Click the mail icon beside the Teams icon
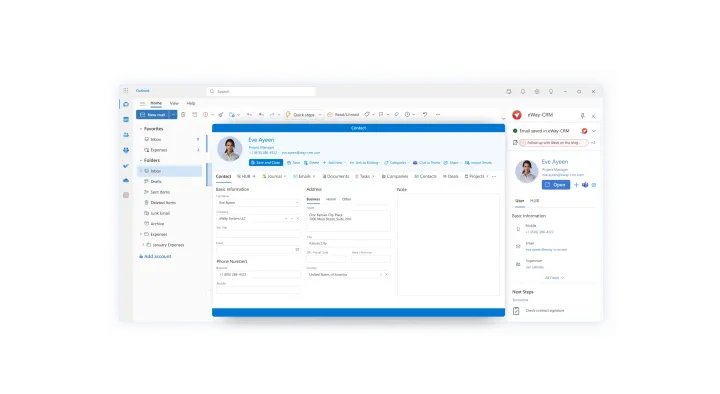 click(594, 185)
